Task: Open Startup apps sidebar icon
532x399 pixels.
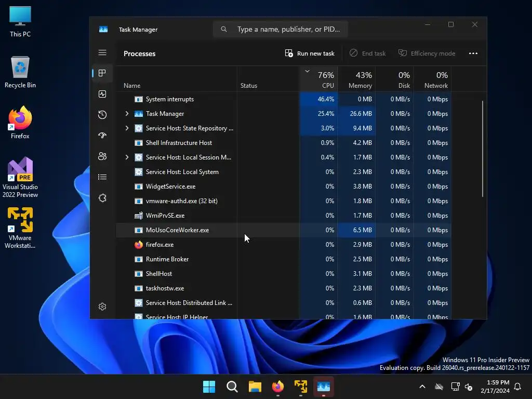Action: pos(102,136)
